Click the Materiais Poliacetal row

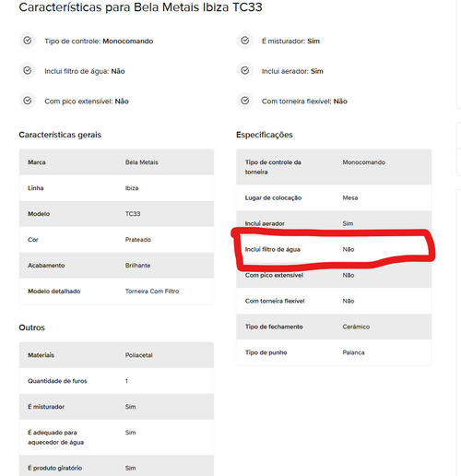point(116,355)
